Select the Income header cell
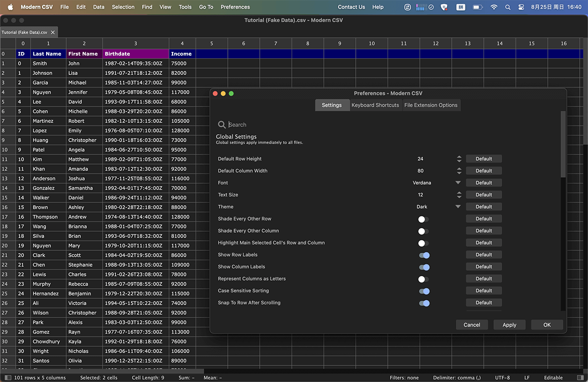Viewport: 588px width, 382px height. tap(182, 54)
